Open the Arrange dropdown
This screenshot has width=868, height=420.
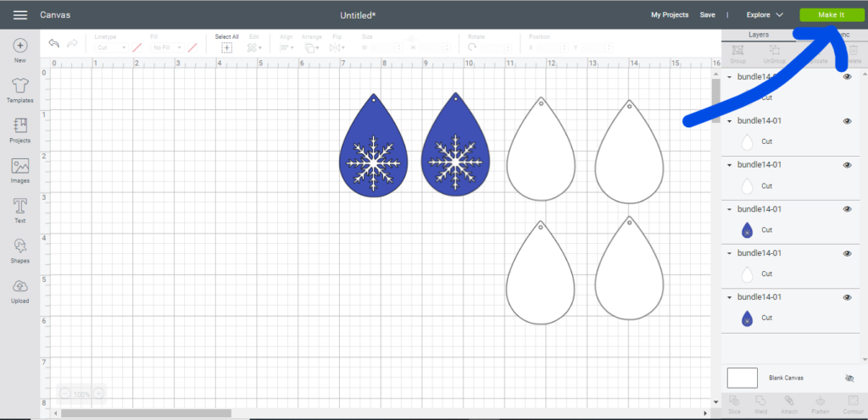coord(312,48)
